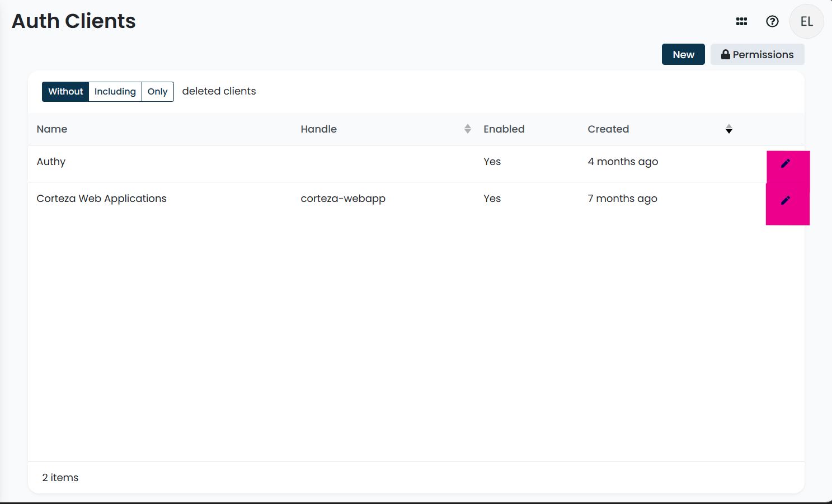
Task: Sort the table by Handle
Action: tap(468, 129)
